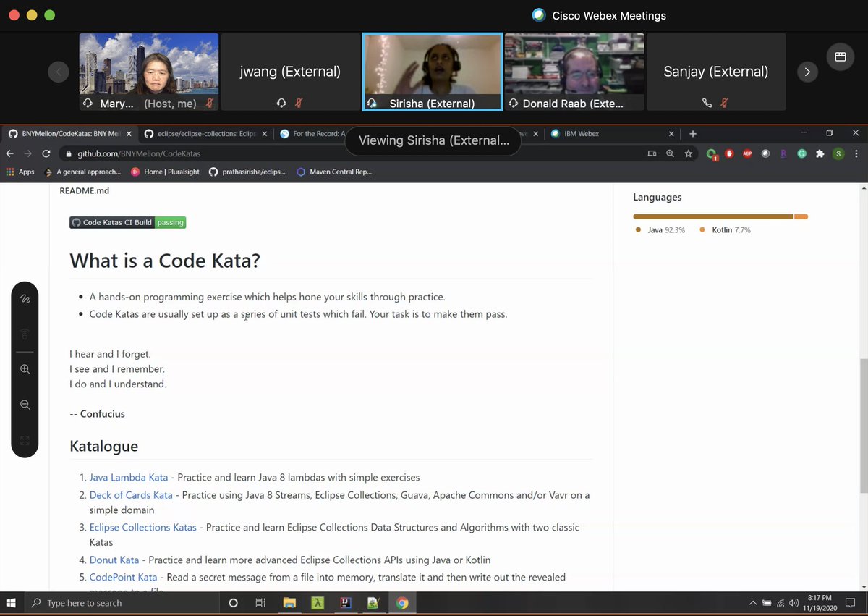Switch to eclipse/eclipse-collections tab
The height and width of the screenshot is (616, 868).
[205, 134]
